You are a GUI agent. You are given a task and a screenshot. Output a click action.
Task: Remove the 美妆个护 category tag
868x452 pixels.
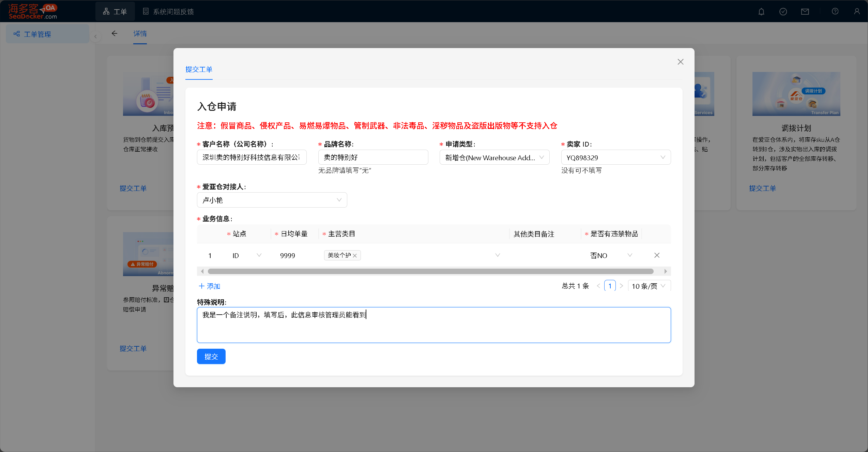355,256
